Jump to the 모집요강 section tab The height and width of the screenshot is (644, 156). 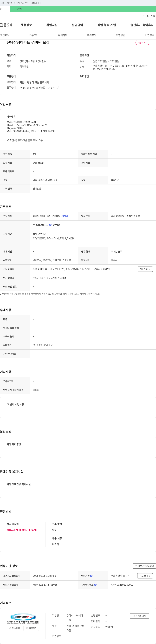5,35
